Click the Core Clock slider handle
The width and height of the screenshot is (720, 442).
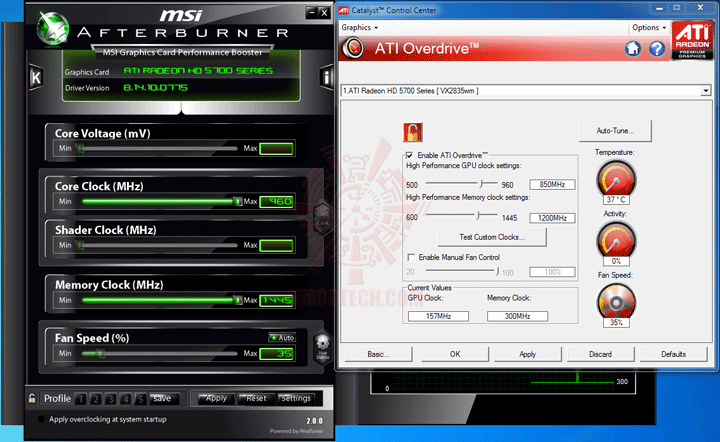pos(237,201)
